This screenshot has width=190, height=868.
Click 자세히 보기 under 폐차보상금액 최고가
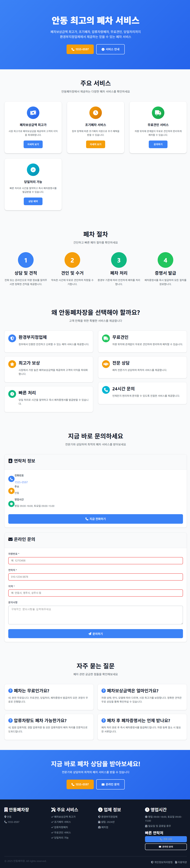point(33,144)
